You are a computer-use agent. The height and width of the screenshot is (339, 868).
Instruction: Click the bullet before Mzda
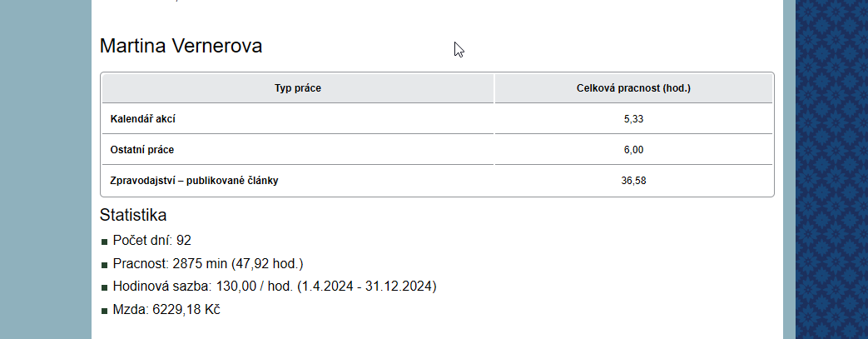104,311
